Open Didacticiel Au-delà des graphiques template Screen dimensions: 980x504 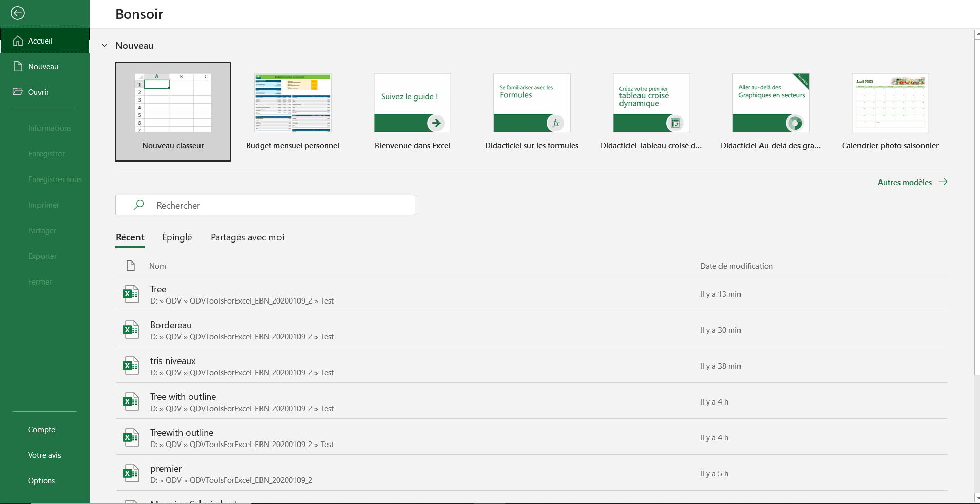771,112
